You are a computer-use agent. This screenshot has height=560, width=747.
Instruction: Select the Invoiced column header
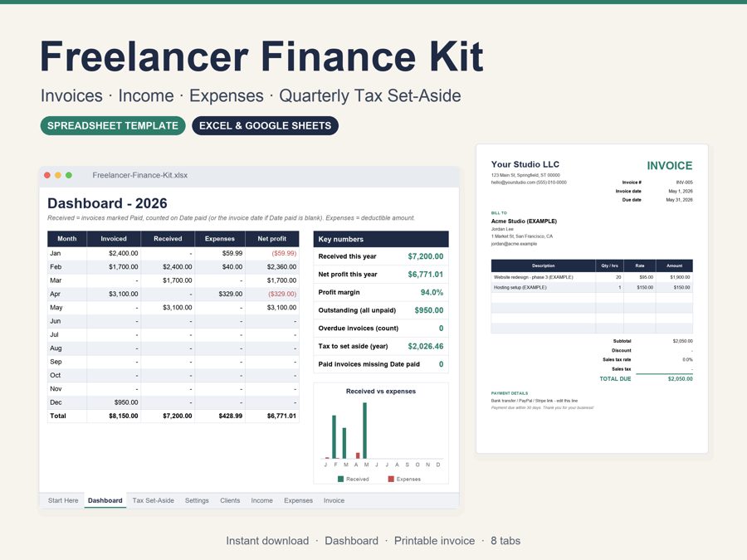[x=114, y=239]
